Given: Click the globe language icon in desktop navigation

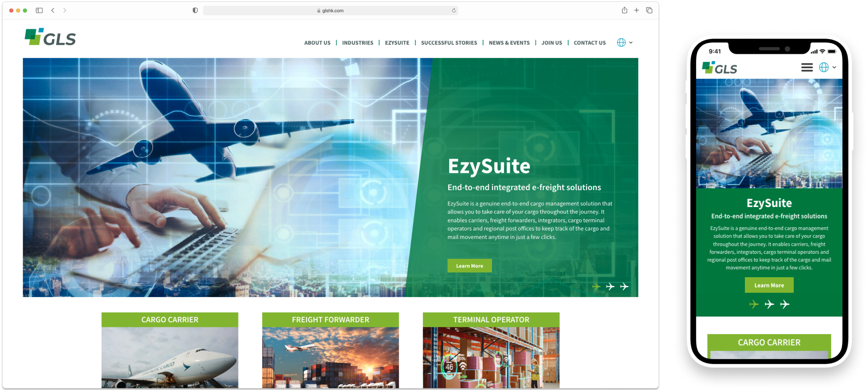Looking at the screenshot, I should [x=621, y=43].
